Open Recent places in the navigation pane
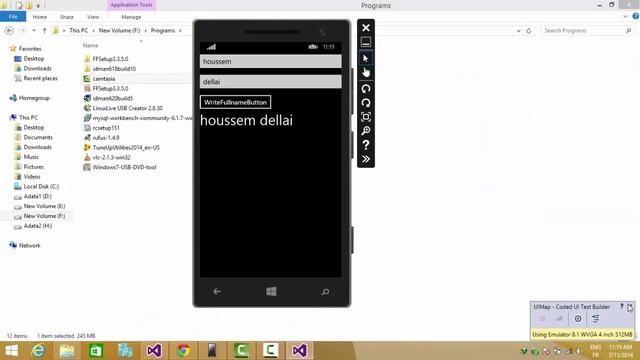The width and height of the screenshot is (640, 360). pyautogui.click(x=40, y=78)
